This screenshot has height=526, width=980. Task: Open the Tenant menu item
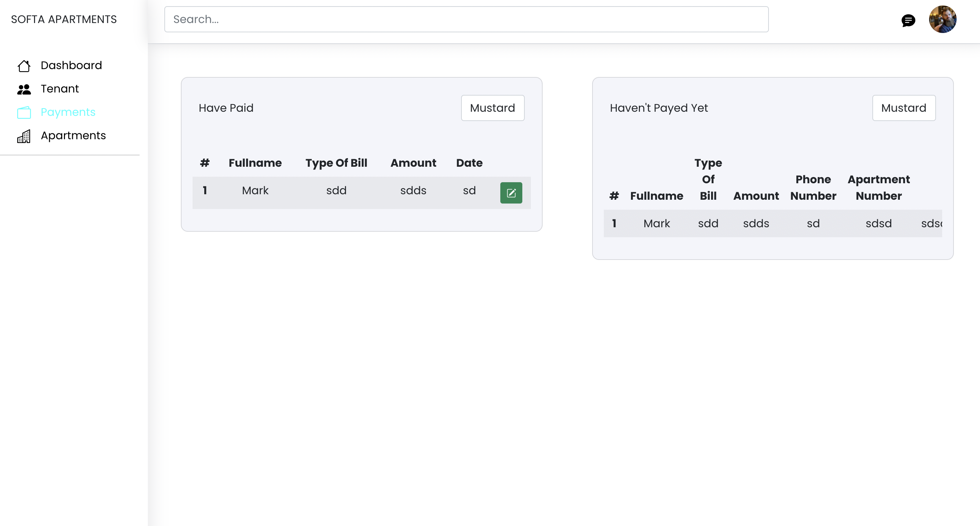point(60,89)
